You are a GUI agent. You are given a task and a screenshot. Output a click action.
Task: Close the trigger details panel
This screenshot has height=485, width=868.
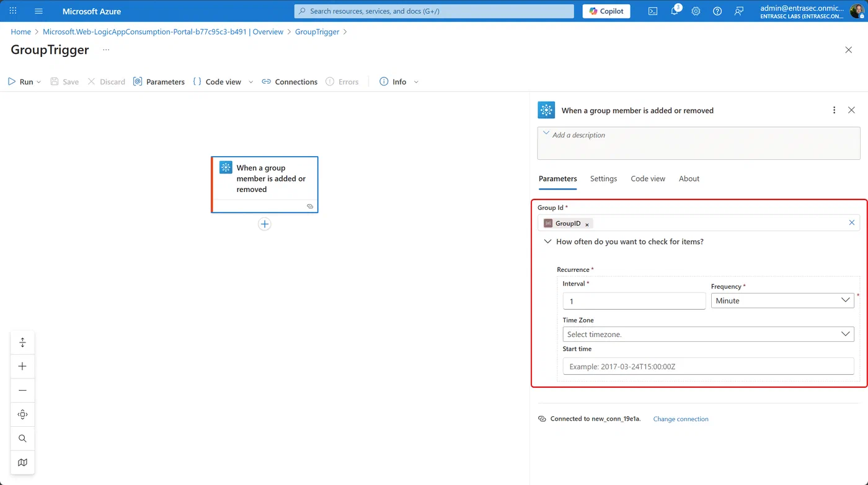point(852,110)
